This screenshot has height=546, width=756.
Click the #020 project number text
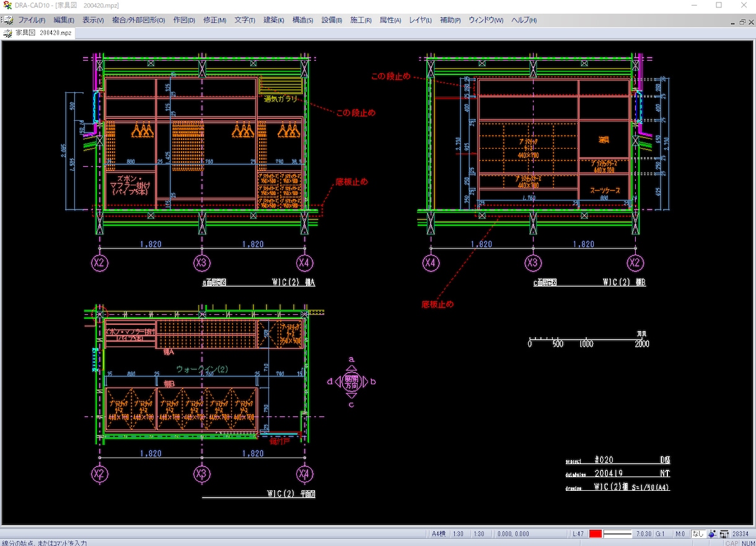coord(604,460)
